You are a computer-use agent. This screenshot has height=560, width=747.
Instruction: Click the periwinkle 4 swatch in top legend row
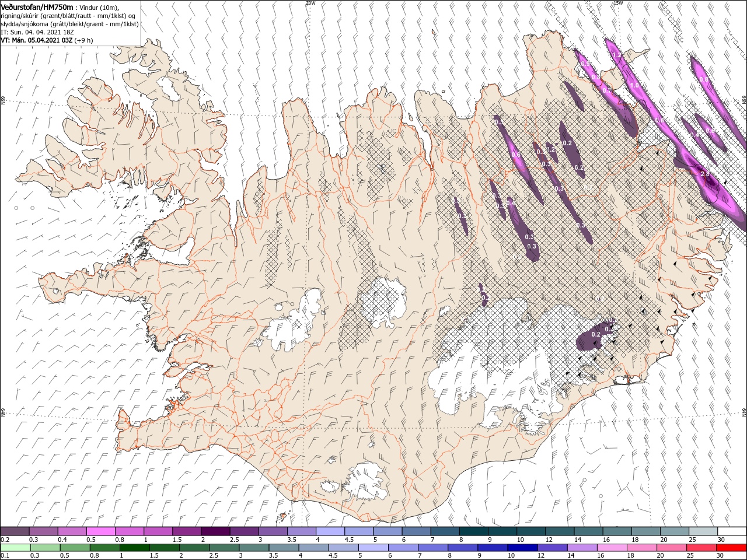coord(330,531)
